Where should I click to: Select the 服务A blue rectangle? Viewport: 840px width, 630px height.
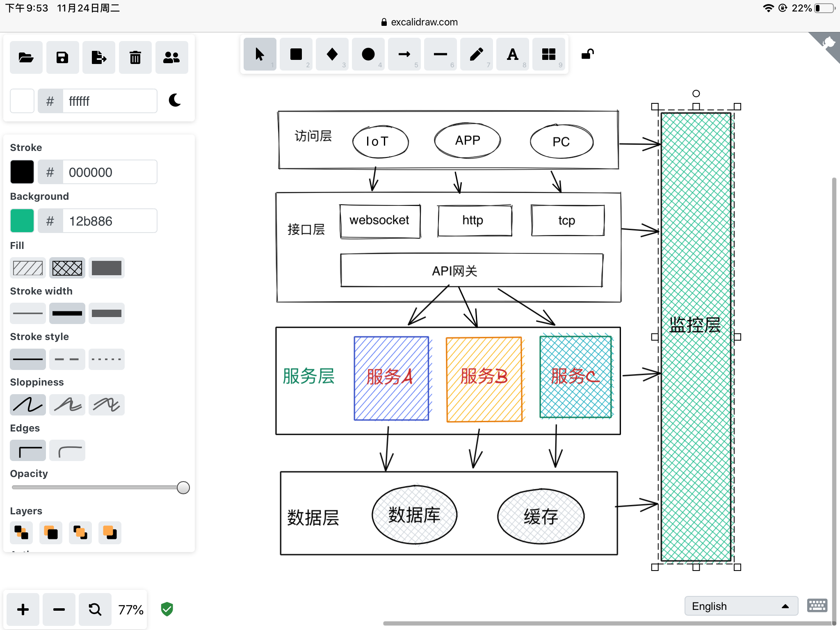coord(391,378)
